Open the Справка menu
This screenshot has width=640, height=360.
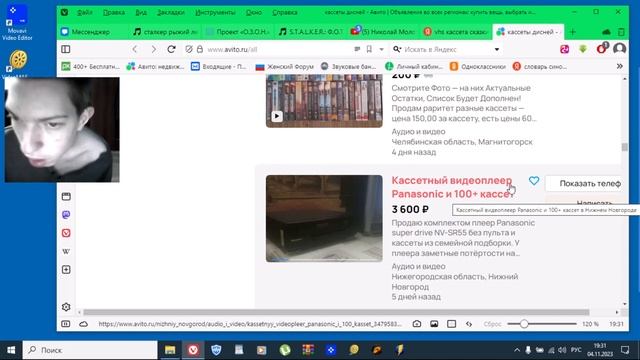click(284, 13)
